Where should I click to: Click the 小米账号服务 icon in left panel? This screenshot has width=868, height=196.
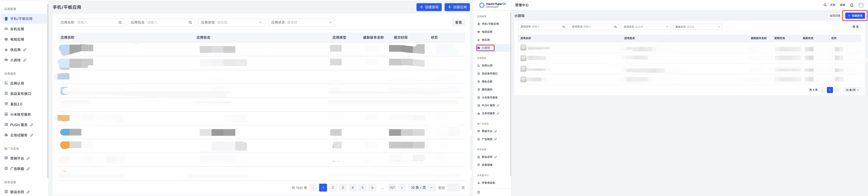tap(6, 114)
